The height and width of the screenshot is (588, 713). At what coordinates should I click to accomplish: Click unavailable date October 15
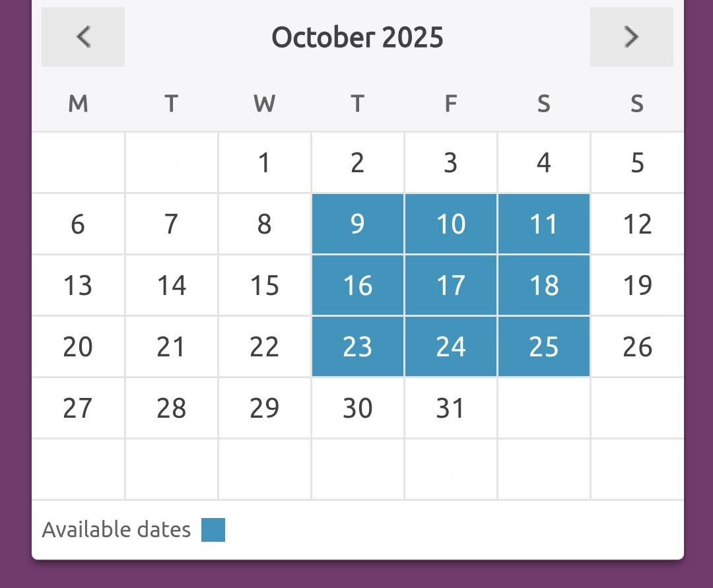(265, 285)
